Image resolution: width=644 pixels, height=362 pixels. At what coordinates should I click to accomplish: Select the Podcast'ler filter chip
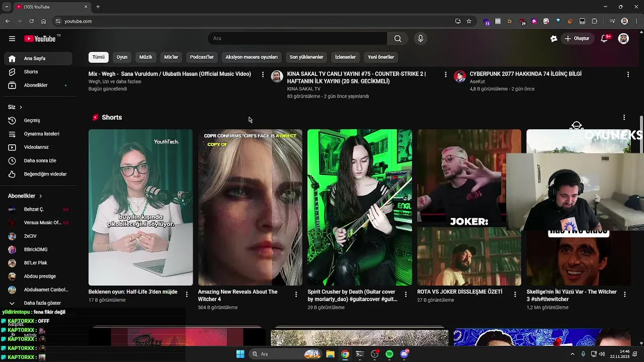pos(202,57)
